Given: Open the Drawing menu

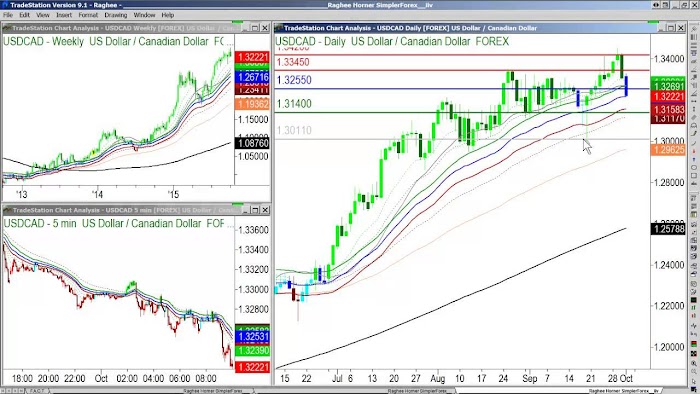Looking at the screenshot, I should pos(116,15).
